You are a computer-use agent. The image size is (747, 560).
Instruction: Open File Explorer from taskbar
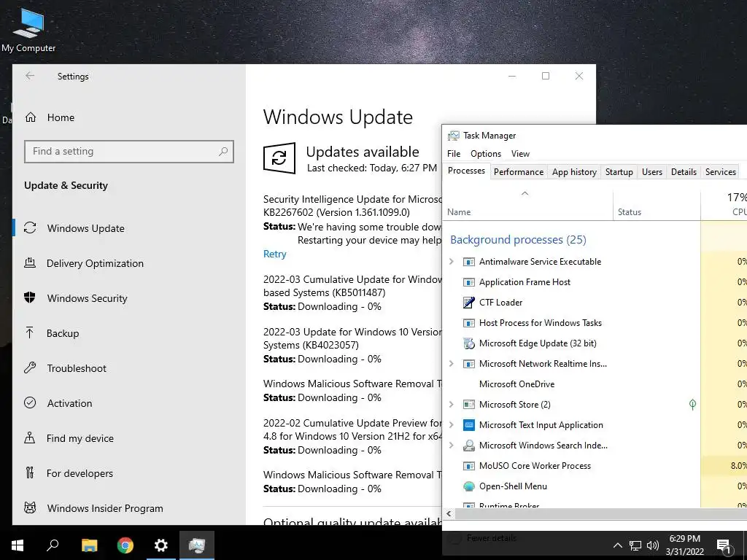tap(89, 545)
